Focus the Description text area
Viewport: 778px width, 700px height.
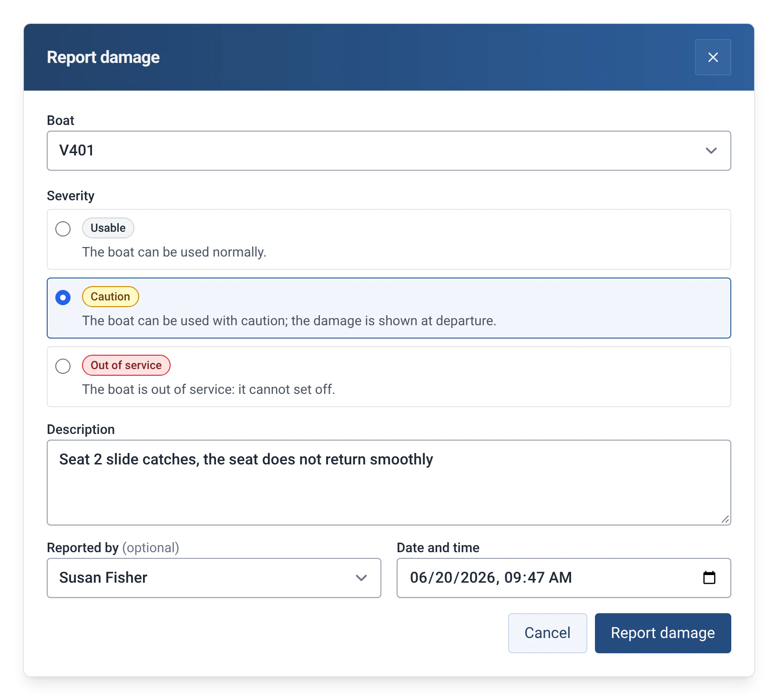pyautogui.click(x=389, y=483)
